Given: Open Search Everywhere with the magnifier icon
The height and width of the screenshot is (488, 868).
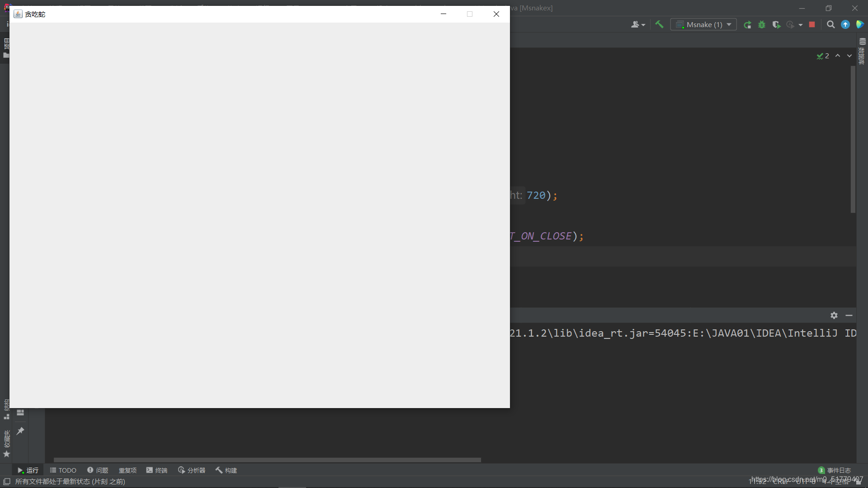Looking at the screenshot, I should coord(830,25).
